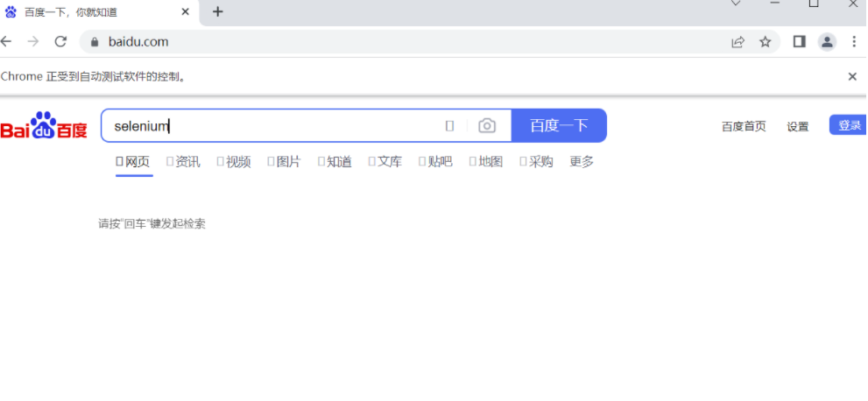Screen dimensions: 868x401
Task: Select the 网页 tab
Action: pyautogui.click(x=133, y=161)
